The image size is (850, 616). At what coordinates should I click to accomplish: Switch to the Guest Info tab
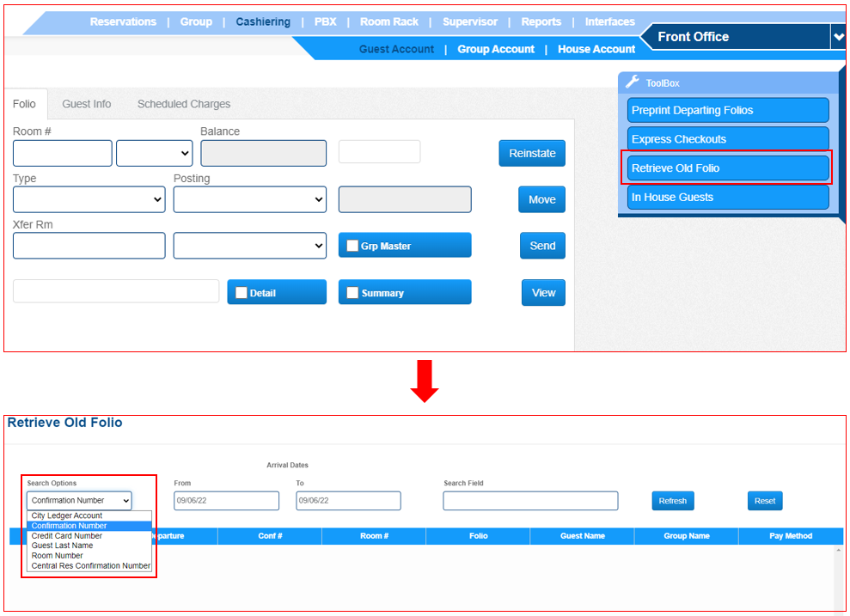[x=87, y=104]
